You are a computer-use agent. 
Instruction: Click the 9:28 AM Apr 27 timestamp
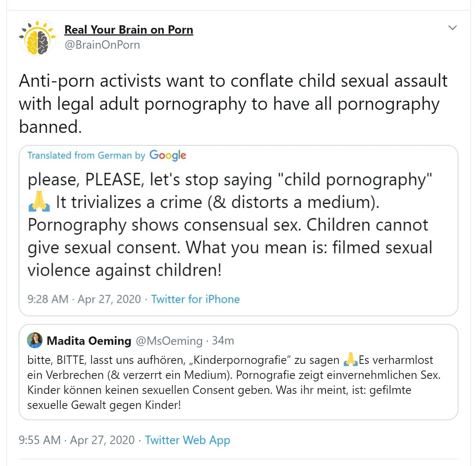pos(84,299)
